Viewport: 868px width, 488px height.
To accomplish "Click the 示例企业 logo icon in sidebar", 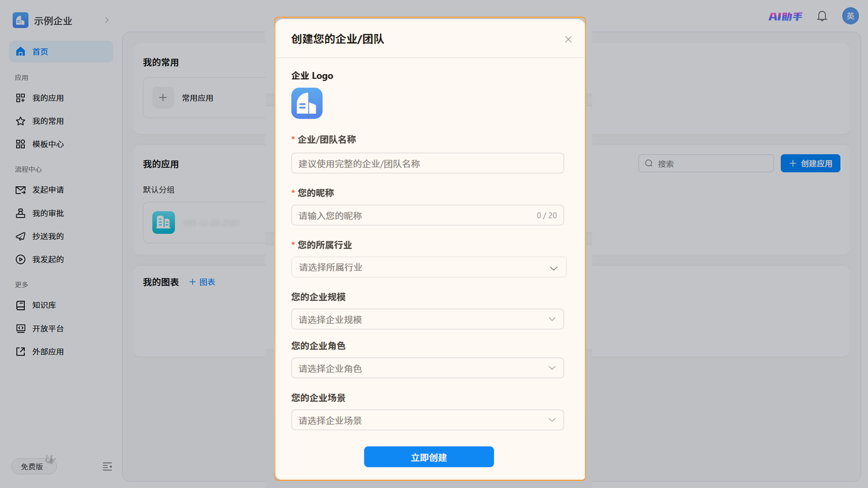I will (x=21, y=20).
